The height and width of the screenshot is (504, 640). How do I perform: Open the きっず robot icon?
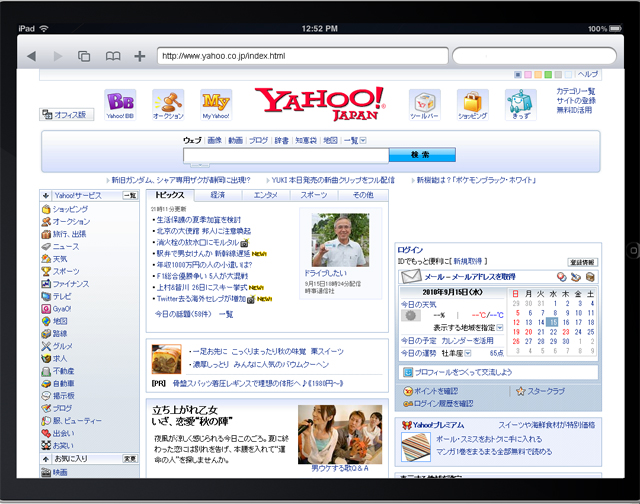[x=520, y=105]
